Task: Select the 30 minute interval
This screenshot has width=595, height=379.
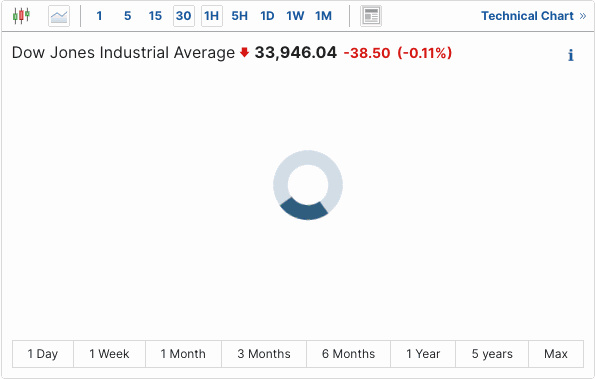Action: [x=184, y=16]
